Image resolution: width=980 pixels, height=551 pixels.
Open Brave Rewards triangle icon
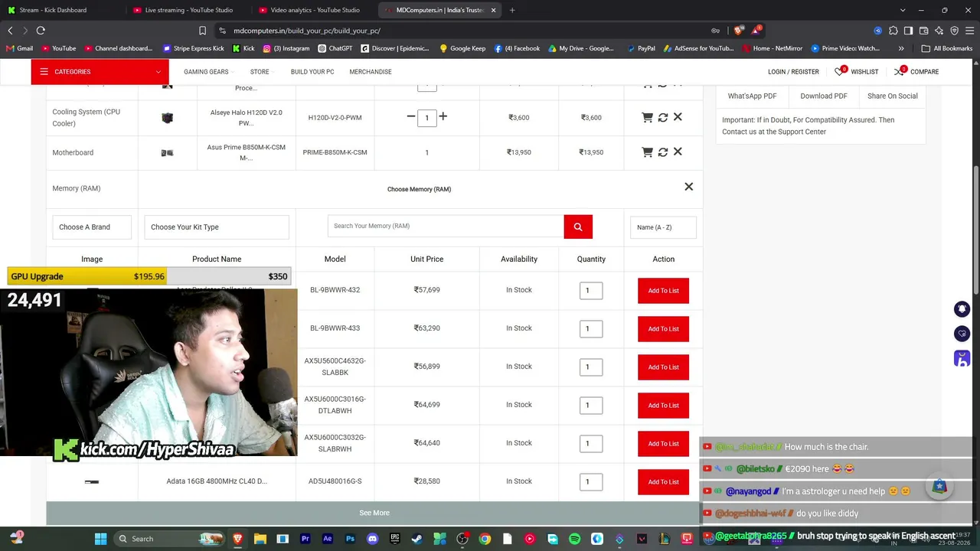pyautogui.click(x=756, y=31)
